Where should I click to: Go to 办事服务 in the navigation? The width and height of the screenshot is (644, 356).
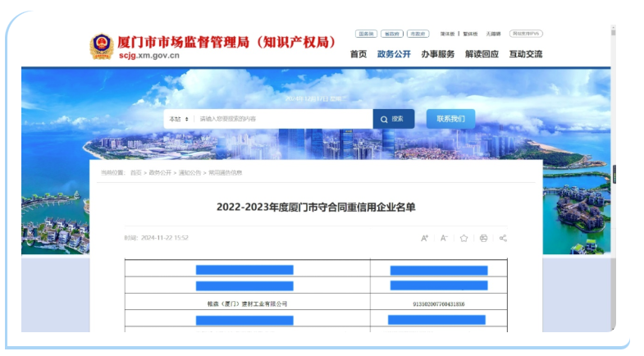coord(437,54)
